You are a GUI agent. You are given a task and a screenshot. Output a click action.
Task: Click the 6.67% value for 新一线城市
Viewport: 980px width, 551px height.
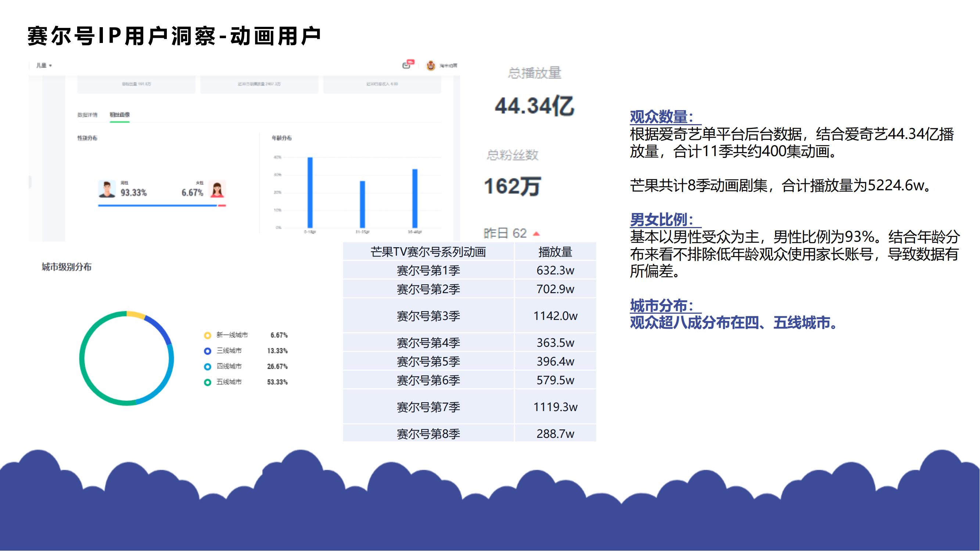279,335
